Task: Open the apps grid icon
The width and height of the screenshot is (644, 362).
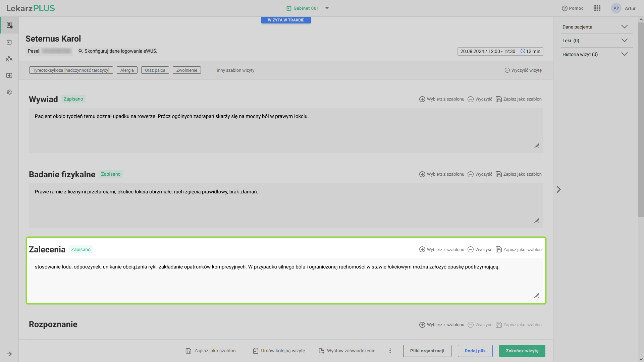Action: tap(597, 8)
